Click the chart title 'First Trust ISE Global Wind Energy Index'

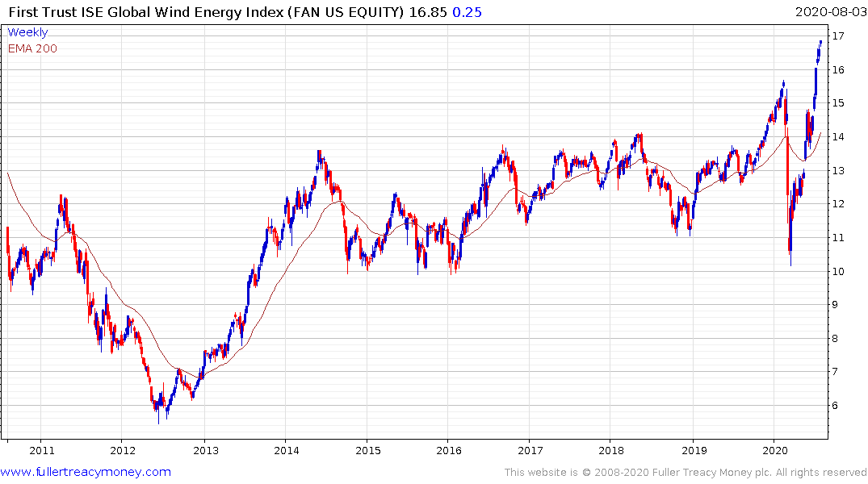point(146,12)
